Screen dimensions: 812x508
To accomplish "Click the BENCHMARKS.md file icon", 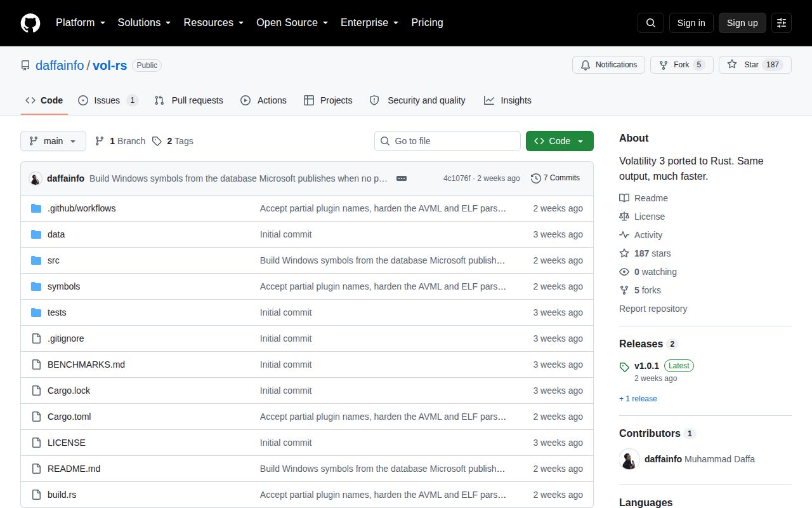I will click(x=36, y=364).
